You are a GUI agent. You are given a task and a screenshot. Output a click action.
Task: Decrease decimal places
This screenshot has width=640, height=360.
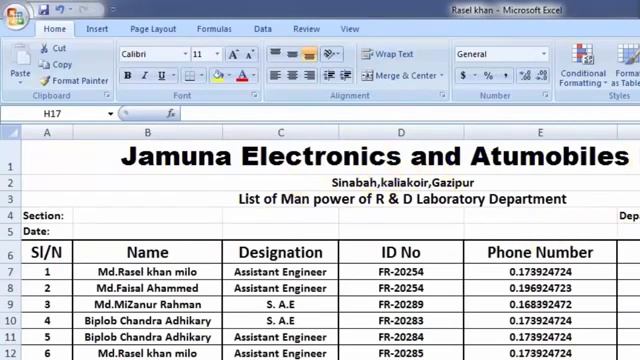pyautogui.click(x=542, y=76)
